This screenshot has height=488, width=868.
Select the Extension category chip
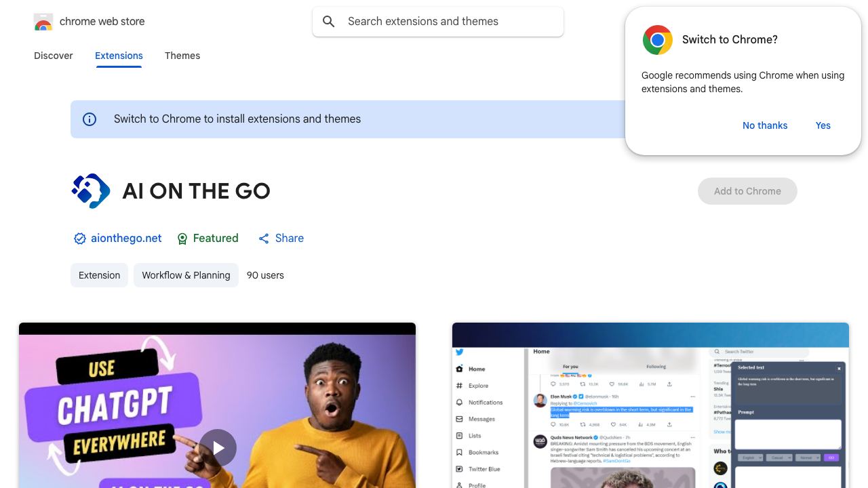[99, 275]
